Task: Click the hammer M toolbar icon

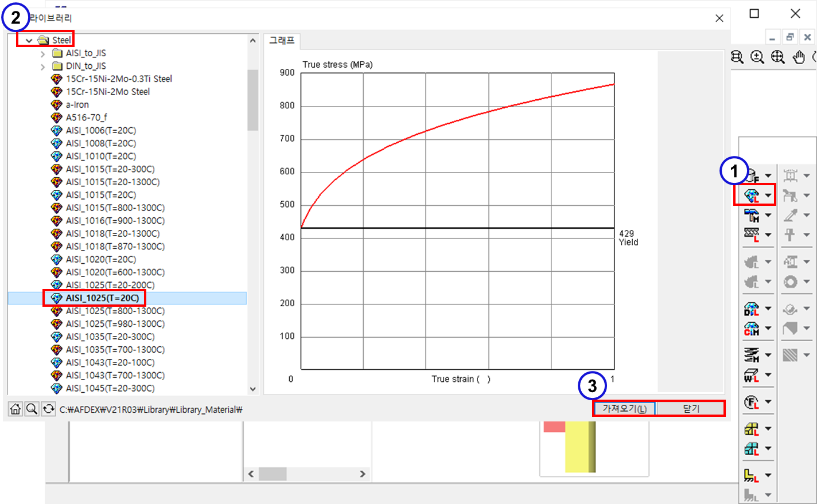Action: [752, 215]
